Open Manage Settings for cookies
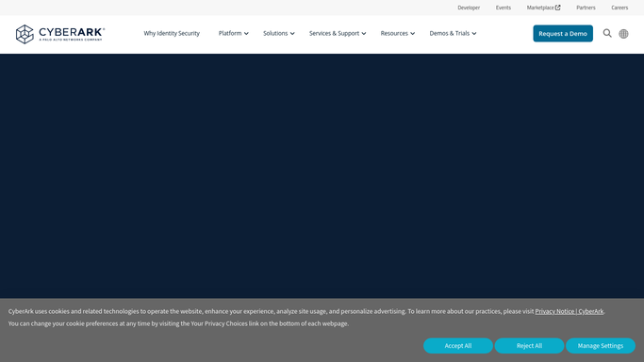The width and height of the screenshot is (644, 362). point(601,346)
